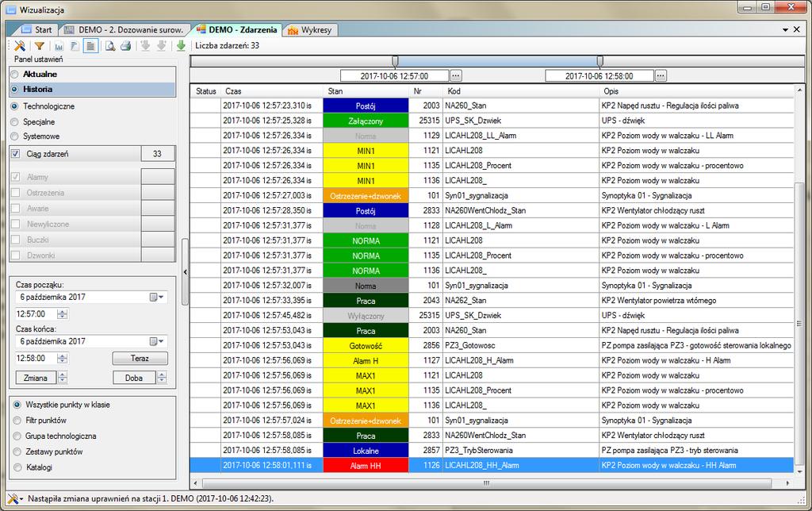Open the Wykresy tab
The height and width of the screenshot is (511, 812).
[310, 29]
